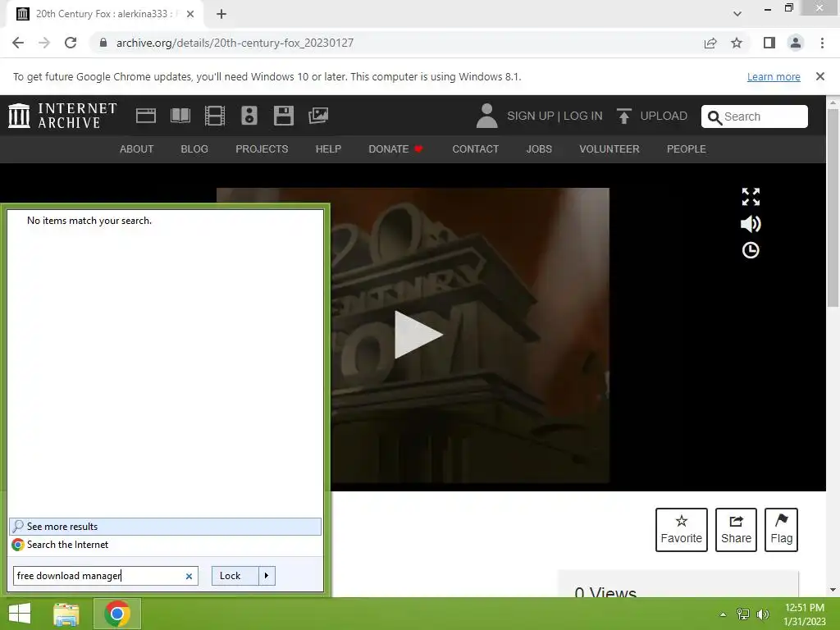The height and width of the screenshot is (630, 840).
Task: Click the upload arrow icon
Action: point(623,116)
